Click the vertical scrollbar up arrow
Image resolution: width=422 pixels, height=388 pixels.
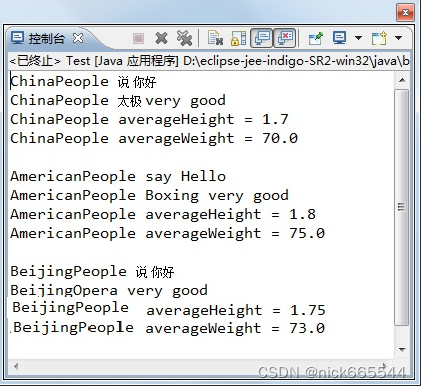click(x=402, y=80)
